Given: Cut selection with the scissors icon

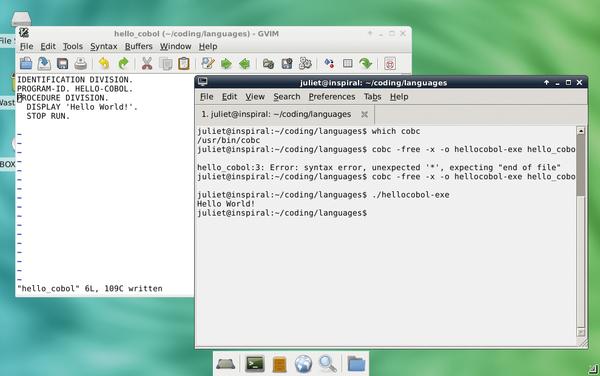Looking at the screenshot, I should (147, 63).
